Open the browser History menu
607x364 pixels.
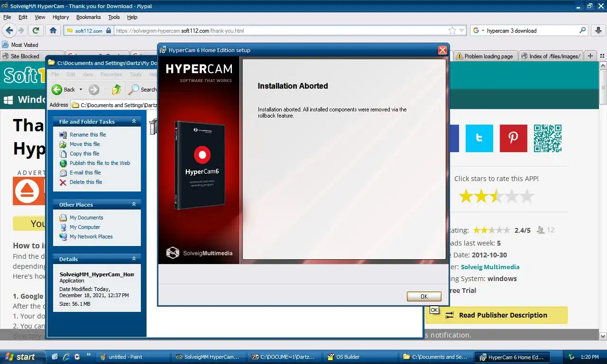(x=61, y=17)
